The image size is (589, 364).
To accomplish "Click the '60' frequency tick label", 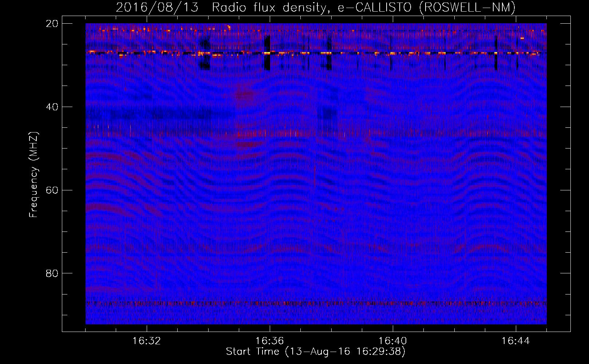I will click(x=52, y=190).
